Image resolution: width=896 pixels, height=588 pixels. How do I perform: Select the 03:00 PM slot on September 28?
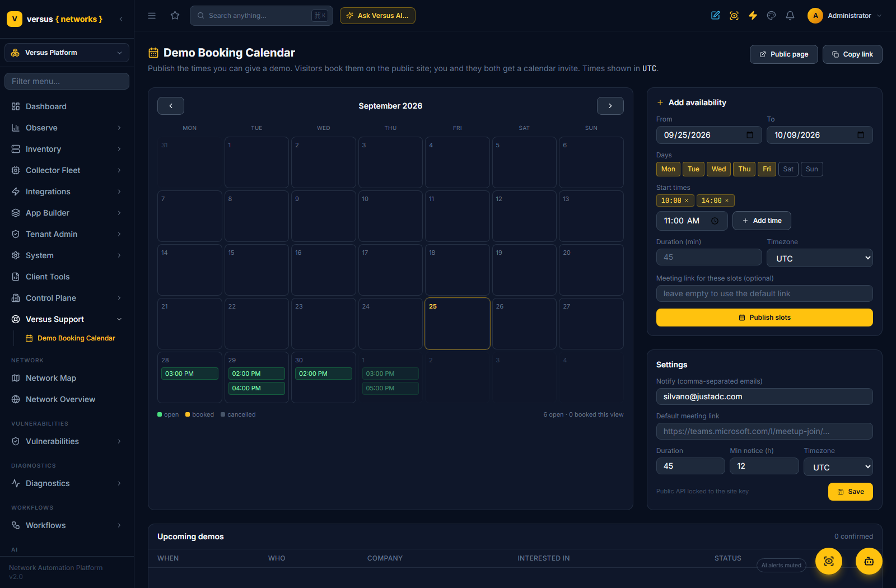pos(190,374)
